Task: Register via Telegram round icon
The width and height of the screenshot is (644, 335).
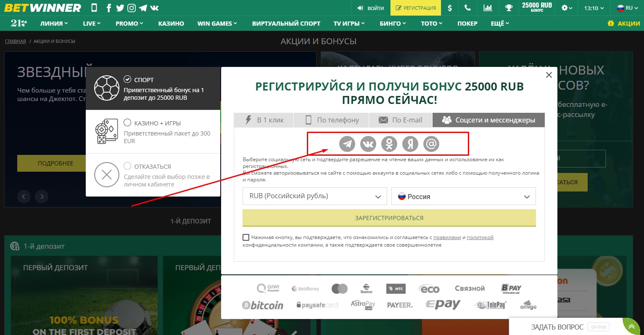Action: pyautogui.click(x=347, y=144)
